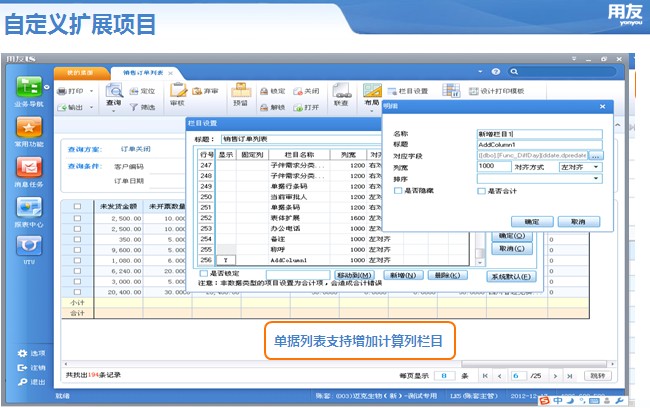Image resolution: width=650 pixels, height=408 pixels.
Task: Tick the checkbox for the 1,080.00 row
Action: [77, 260]
